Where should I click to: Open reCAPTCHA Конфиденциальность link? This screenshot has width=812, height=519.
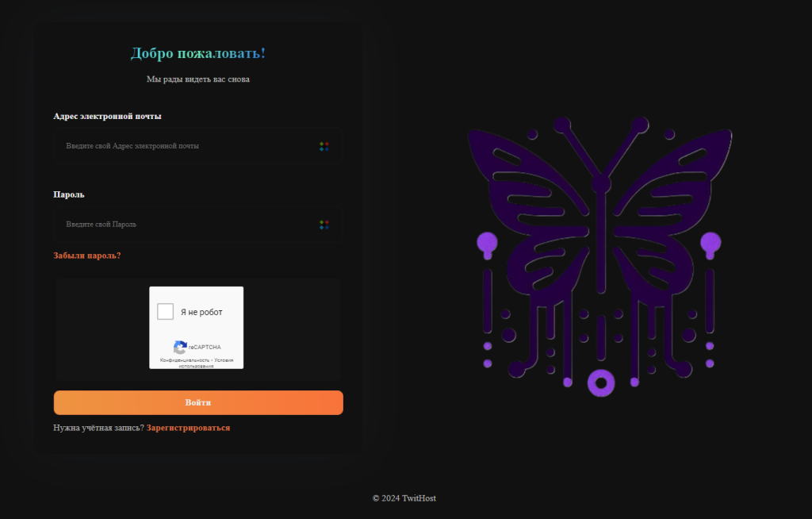point(185,359)
